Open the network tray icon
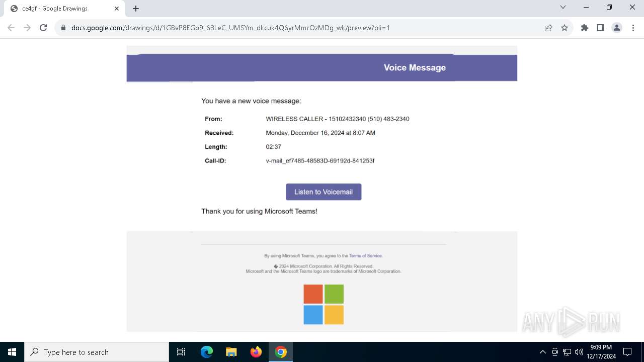The width and height of the screenshot is (644, 362). pos(567,352)
